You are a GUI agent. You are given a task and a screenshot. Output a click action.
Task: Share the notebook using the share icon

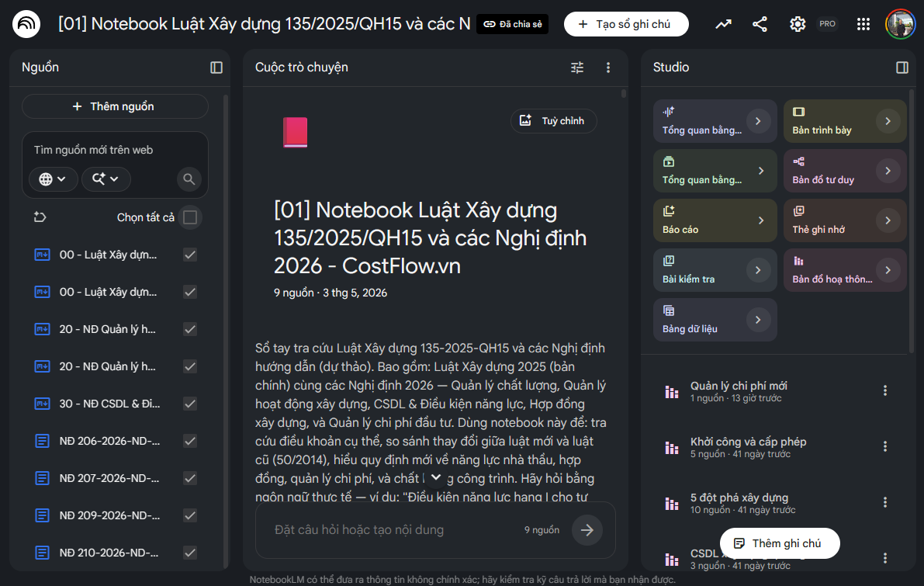pos(760,24)
